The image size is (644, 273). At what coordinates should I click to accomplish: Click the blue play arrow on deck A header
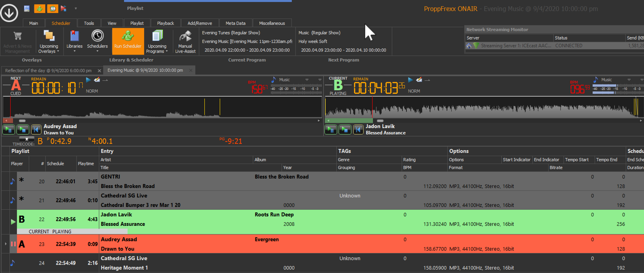tap(88, 80)
